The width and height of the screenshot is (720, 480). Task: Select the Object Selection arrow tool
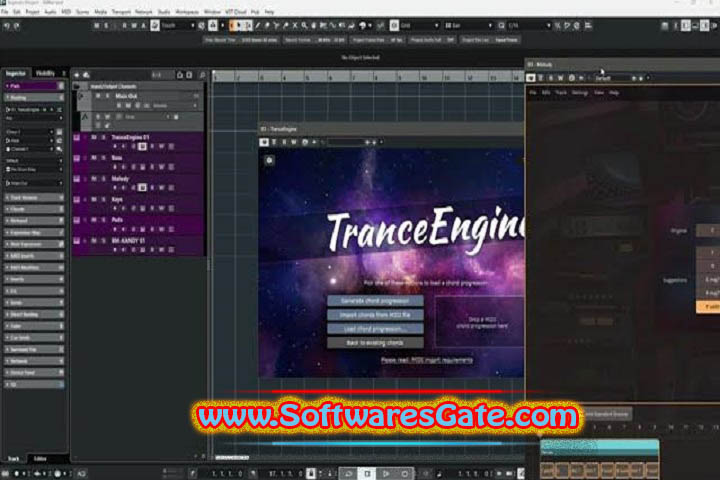[239, 25]
